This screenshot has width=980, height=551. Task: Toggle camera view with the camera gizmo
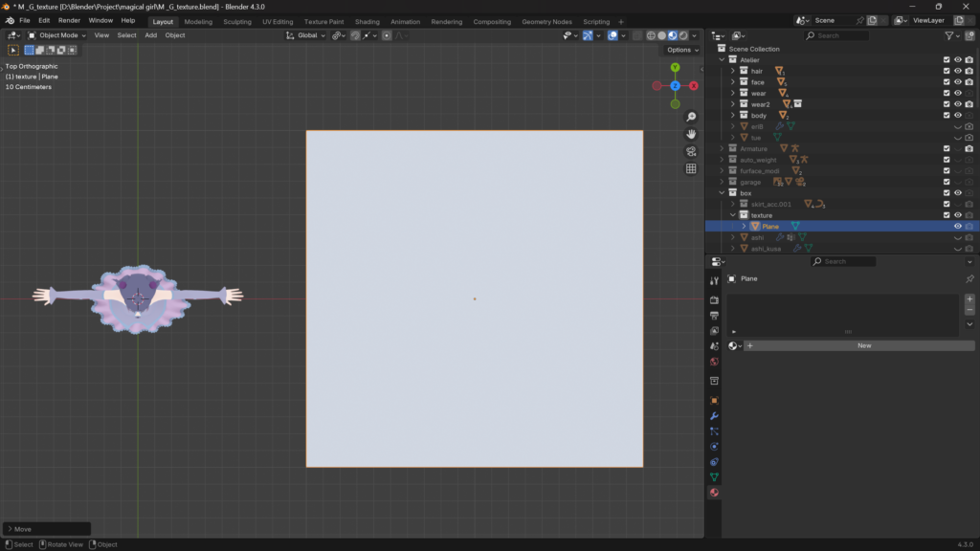pos(691,151)
